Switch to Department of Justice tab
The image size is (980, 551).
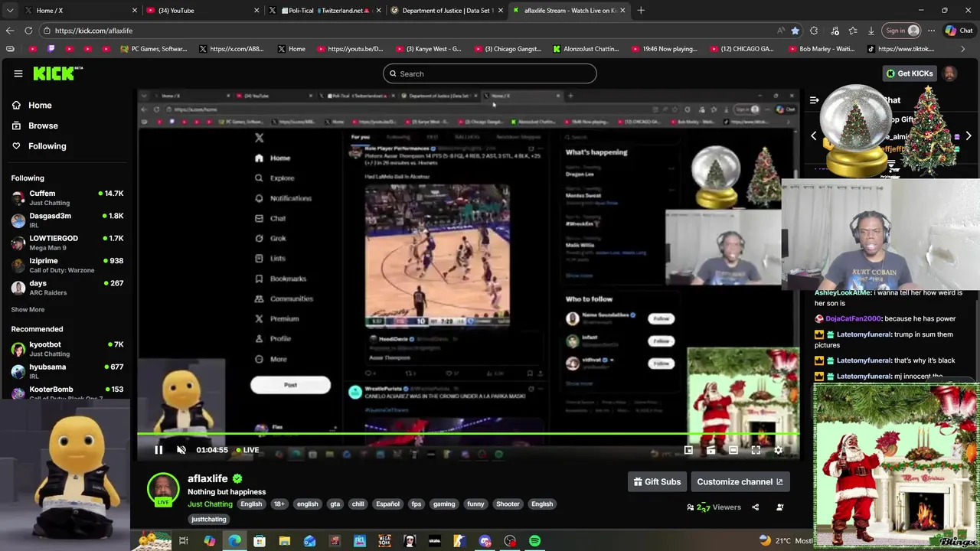click(446, 11)
